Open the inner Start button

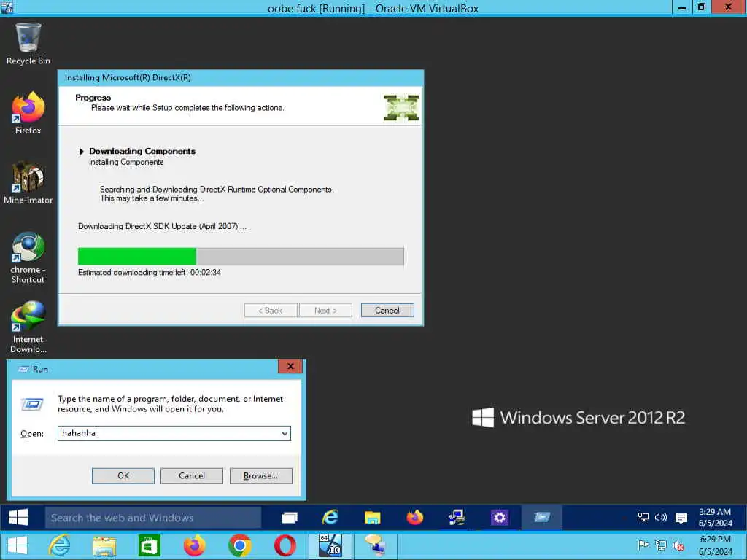click(x=18, y=517)
